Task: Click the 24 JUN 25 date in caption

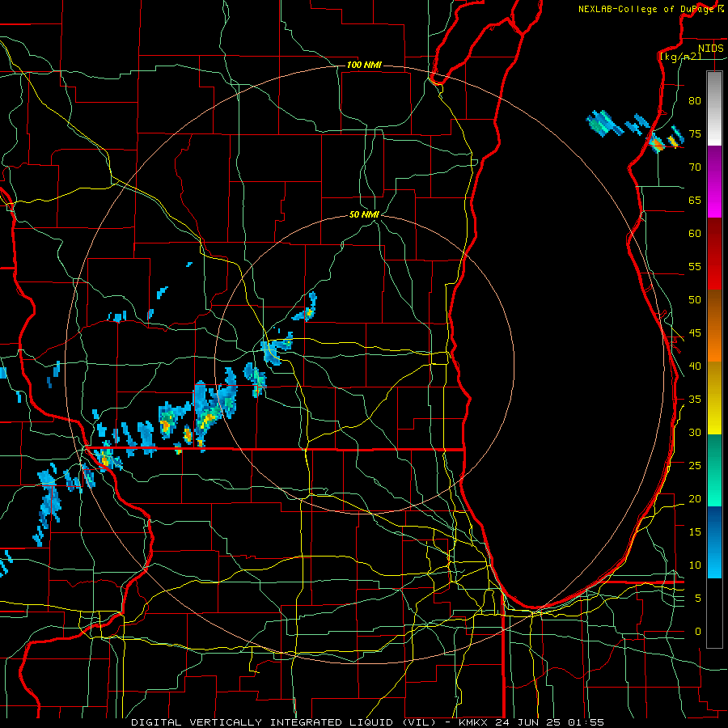Action: coord(527,722)
